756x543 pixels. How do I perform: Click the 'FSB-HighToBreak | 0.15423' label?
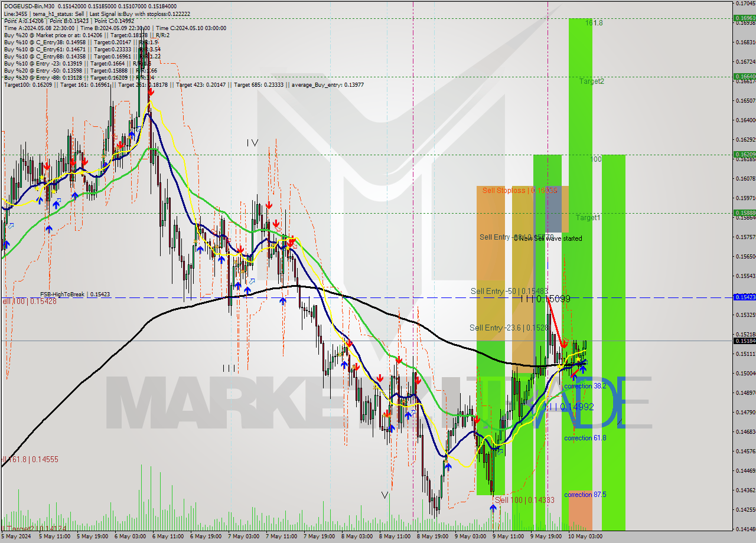75,294
